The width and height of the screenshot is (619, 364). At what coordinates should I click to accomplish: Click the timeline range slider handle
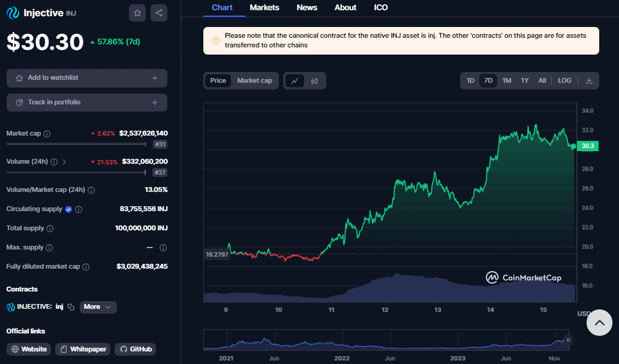[x=567, y=340]
